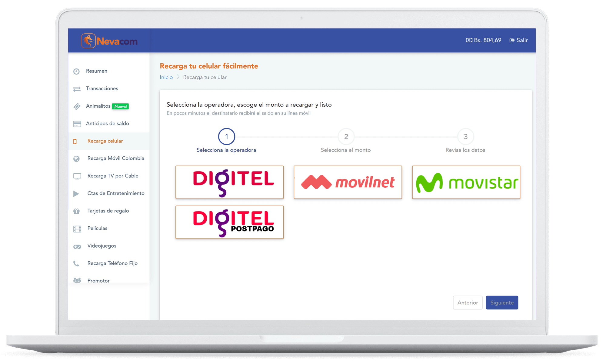The width and height of the screenshot is (606, 364).
Task: Click the Selecciona el monto step label
Action: [346, 150]
